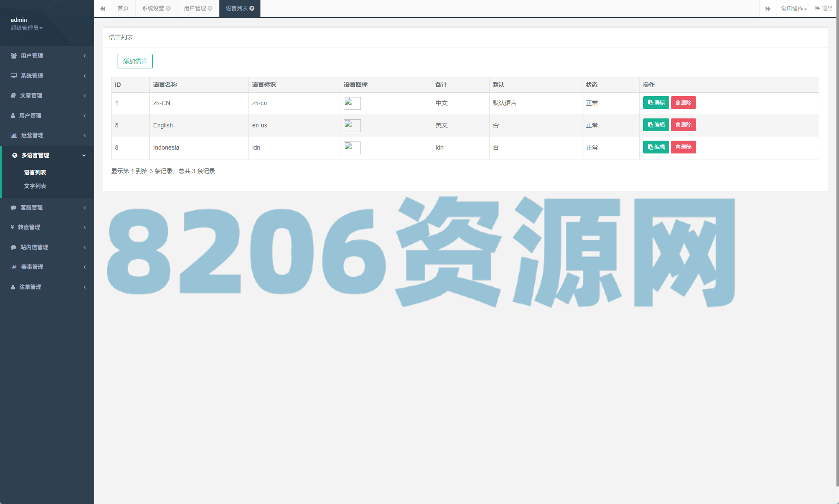Delete the Indonesia language row
The height and width of the screenshot is (504, 839).
click(x=683, y=147)
